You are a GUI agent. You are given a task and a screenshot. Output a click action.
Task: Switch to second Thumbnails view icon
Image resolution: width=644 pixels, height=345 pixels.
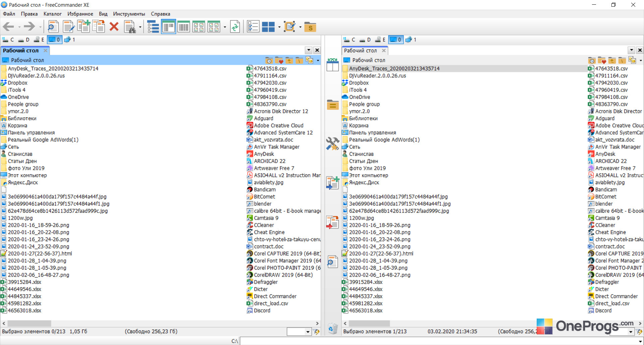(x=214, y=27)
